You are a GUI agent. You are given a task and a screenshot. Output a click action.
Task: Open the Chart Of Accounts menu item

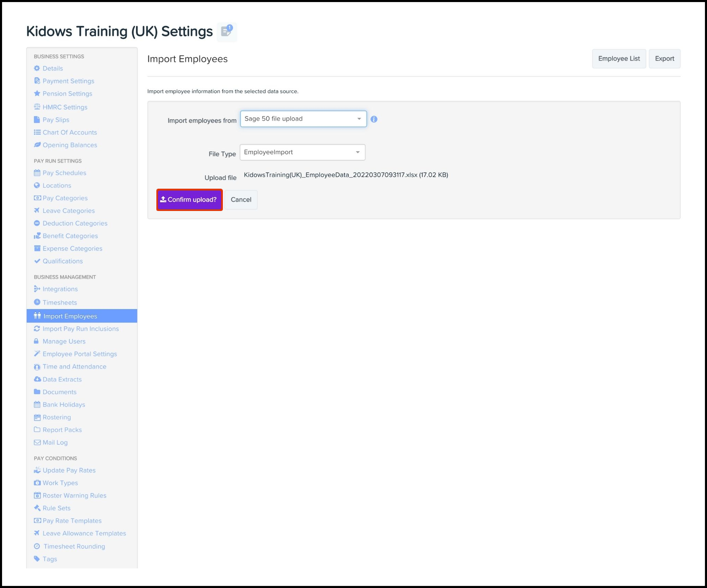click(70, 132)
